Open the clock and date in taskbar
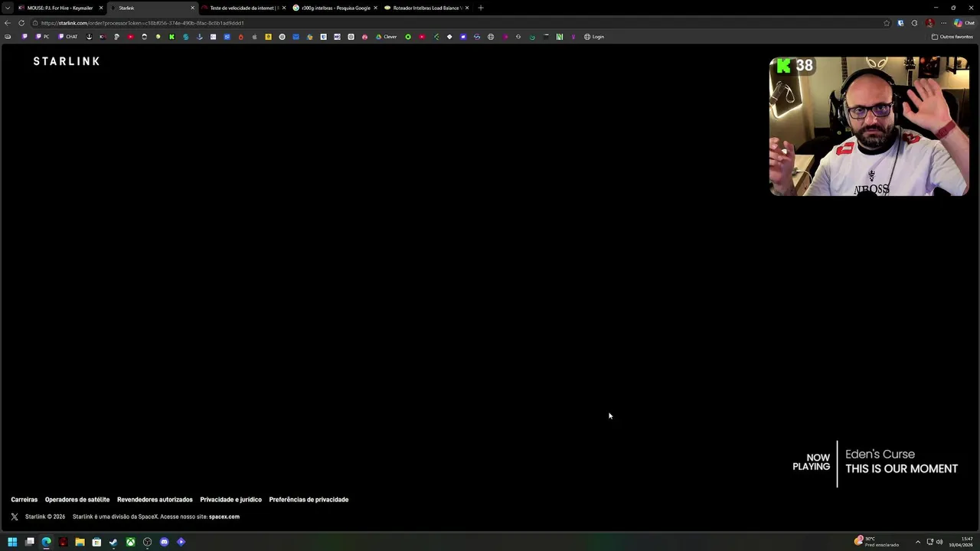980x551 pixels. tap(961, 542)
